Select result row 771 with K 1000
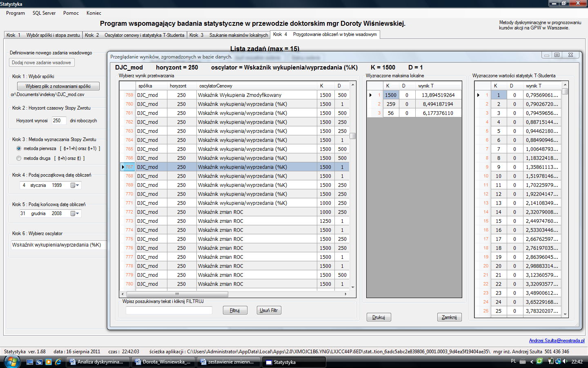588x368 pixels. click(x=234, y=203)
